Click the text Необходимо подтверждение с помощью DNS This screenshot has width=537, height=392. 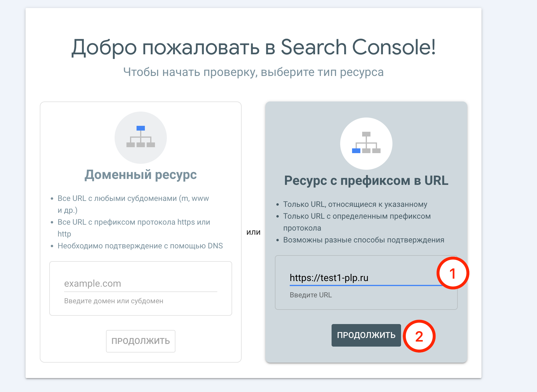click(140, 246)
